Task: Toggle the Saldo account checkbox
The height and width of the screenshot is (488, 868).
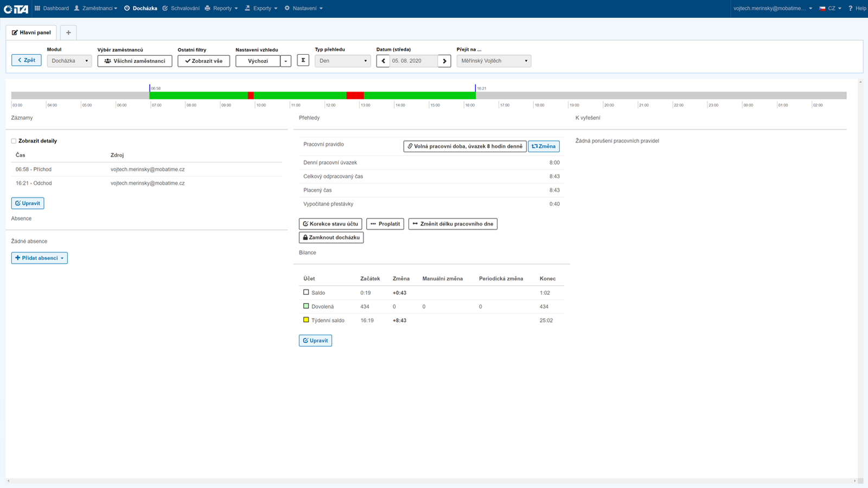Action: [x=306, y=292]
